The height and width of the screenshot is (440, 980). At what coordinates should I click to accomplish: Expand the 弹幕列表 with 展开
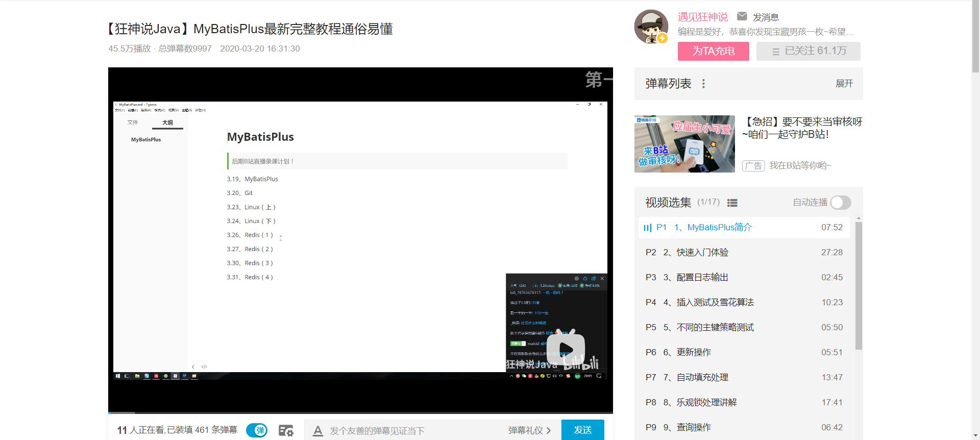(844, 84)
